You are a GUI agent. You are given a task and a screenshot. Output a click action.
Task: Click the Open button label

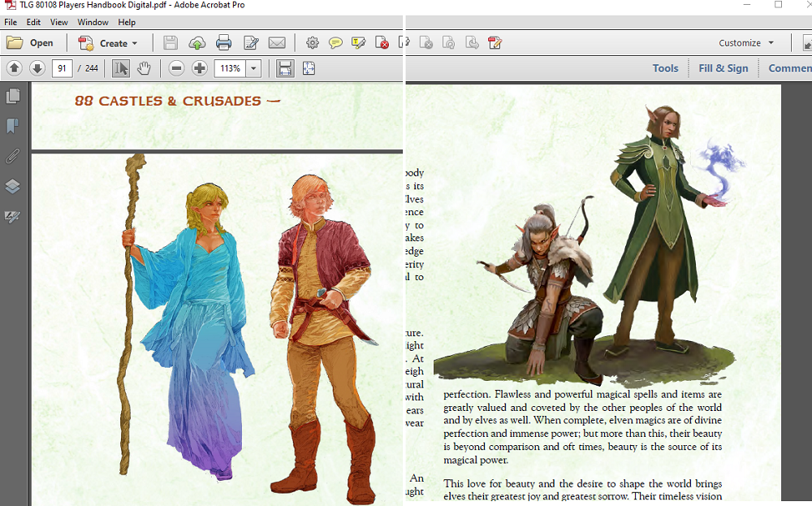41,43
